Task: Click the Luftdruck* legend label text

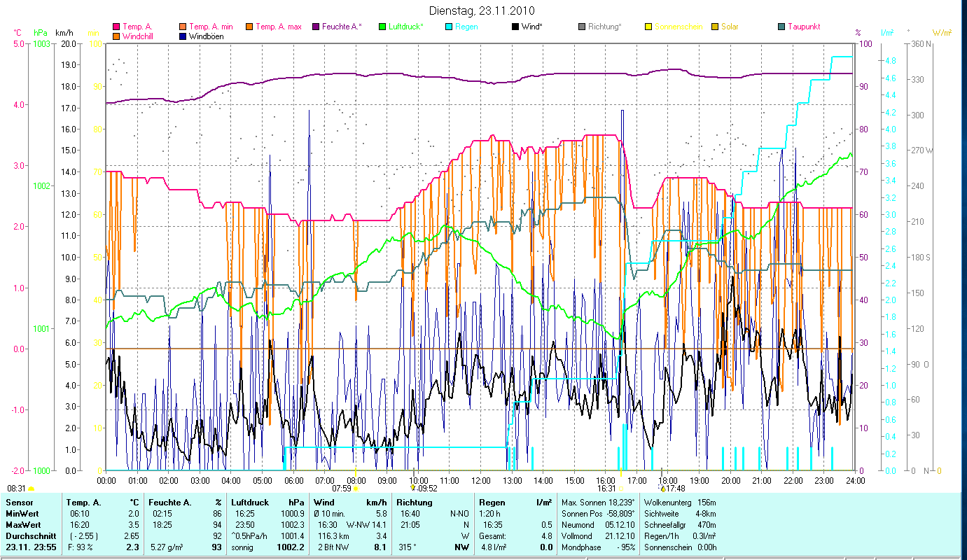Action: [x=406, y=27]
